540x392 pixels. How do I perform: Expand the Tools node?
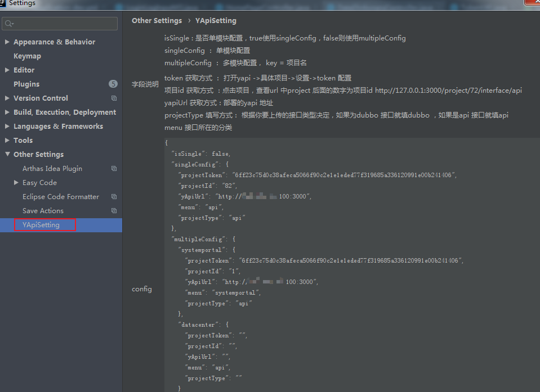7,140
